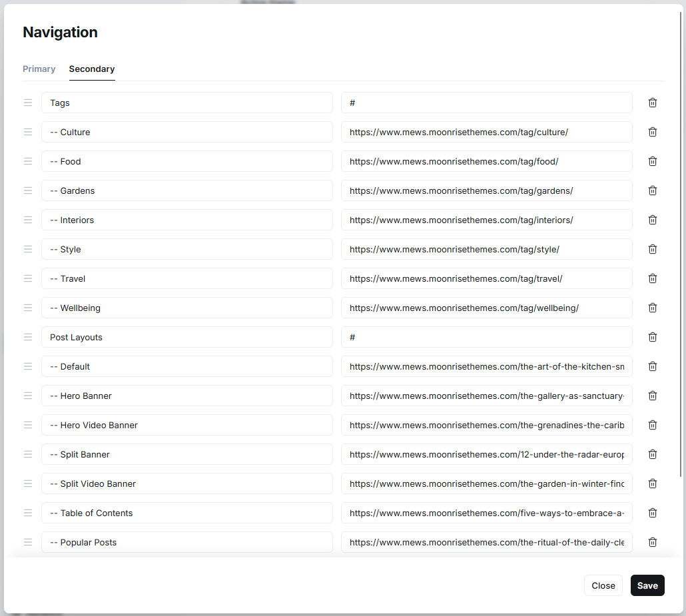Delete the Tags navigation item
The width and height of the screenshot is (686, 616).
[x=652, y=103]
